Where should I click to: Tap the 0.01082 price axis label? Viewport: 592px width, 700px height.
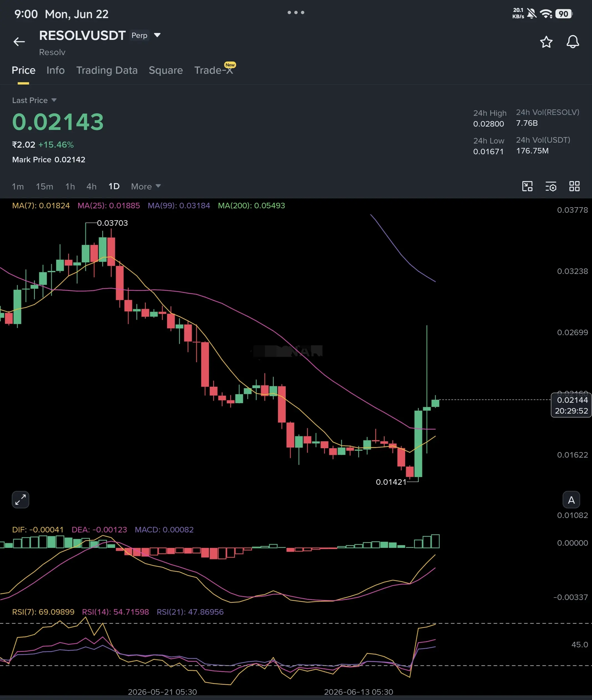pos(572,515)
